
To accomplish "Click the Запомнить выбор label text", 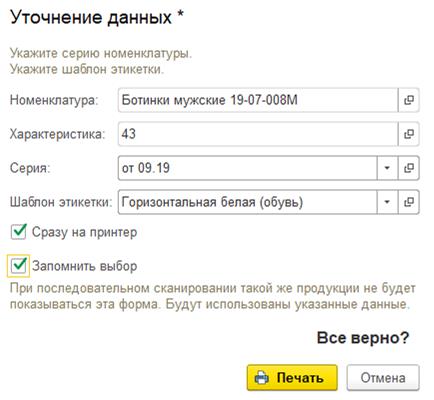I will [x=85, y=266].
